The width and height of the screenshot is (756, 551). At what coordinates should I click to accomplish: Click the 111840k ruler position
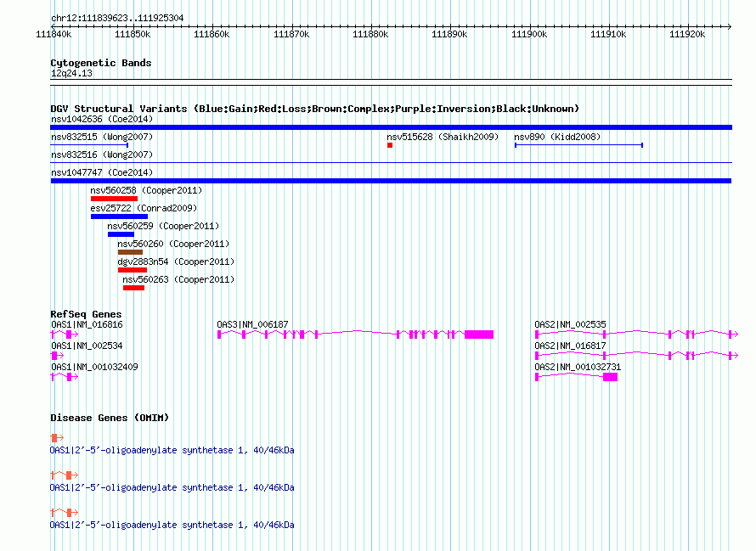point(54,34)
